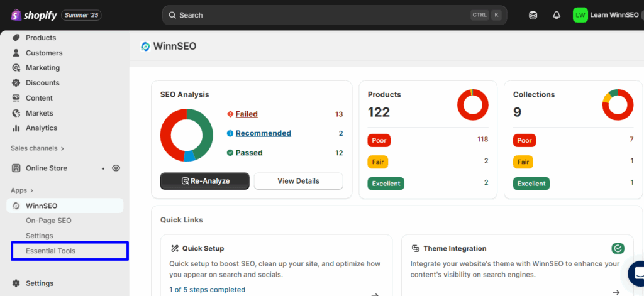Click the WinnSEO sidebar app icon
Viewport: 644px width, 296px height.
coord(16,206)
